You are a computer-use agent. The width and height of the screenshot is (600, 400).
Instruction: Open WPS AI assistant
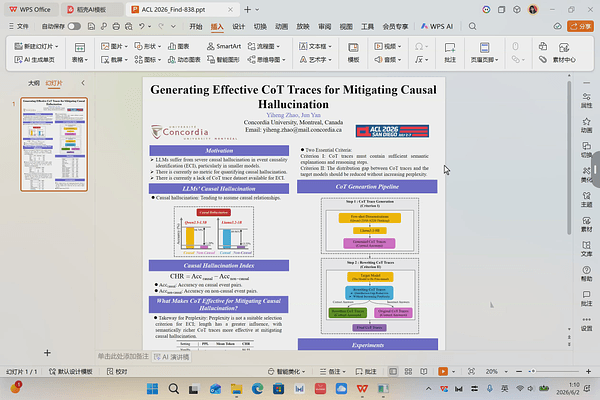[x=437, y=26]
